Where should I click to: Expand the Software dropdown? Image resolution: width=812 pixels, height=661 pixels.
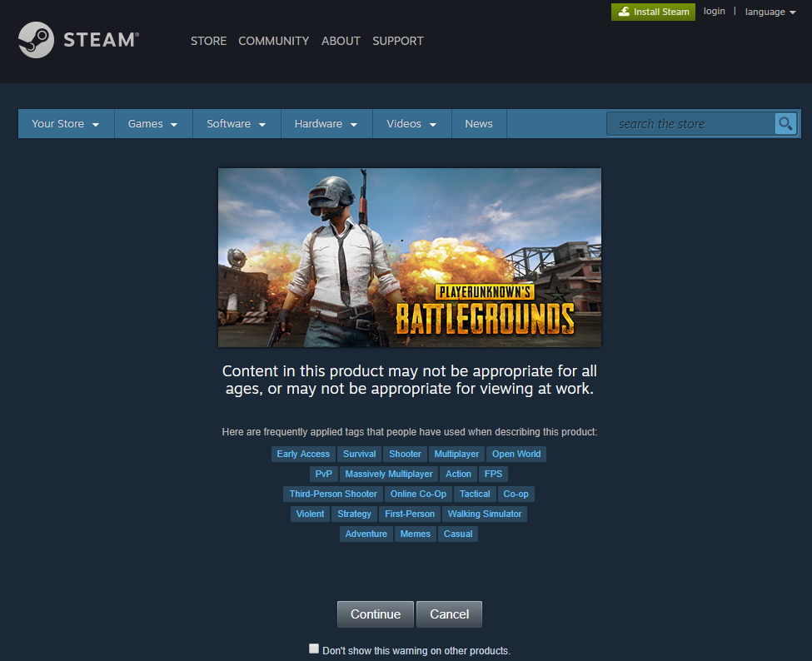(237, 124)
